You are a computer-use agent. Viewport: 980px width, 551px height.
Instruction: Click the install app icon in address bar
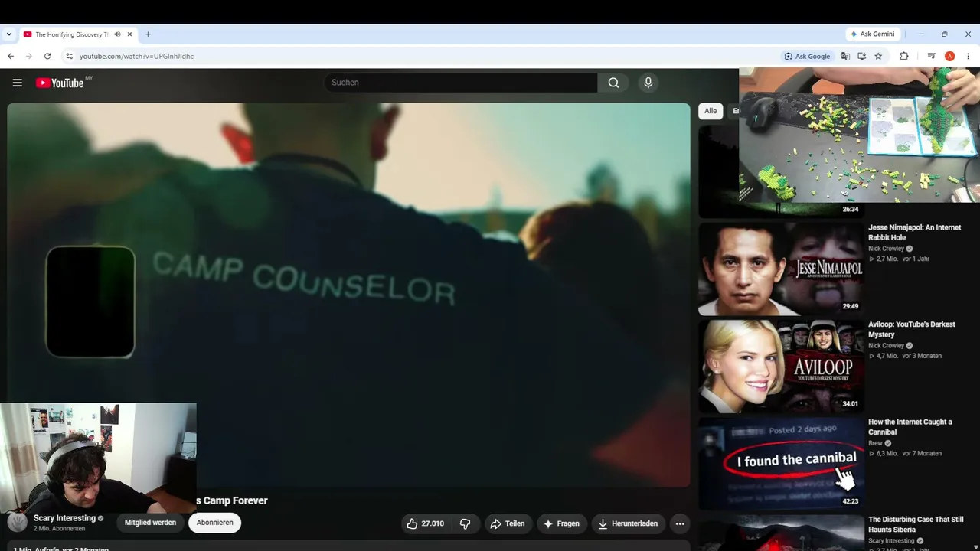click(862, 56)
